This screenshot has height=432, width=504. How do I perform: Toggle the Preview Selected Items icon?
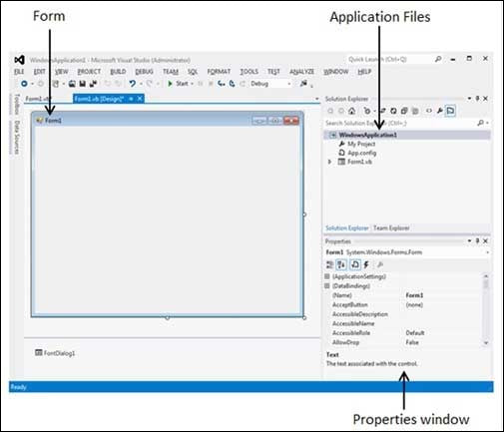point(450,111)
